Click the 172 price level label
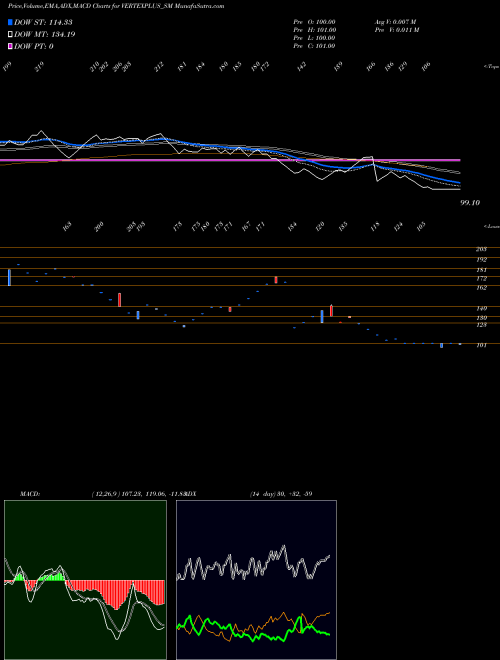This screenshot has height=660, width=500. [x=481, y=278]
